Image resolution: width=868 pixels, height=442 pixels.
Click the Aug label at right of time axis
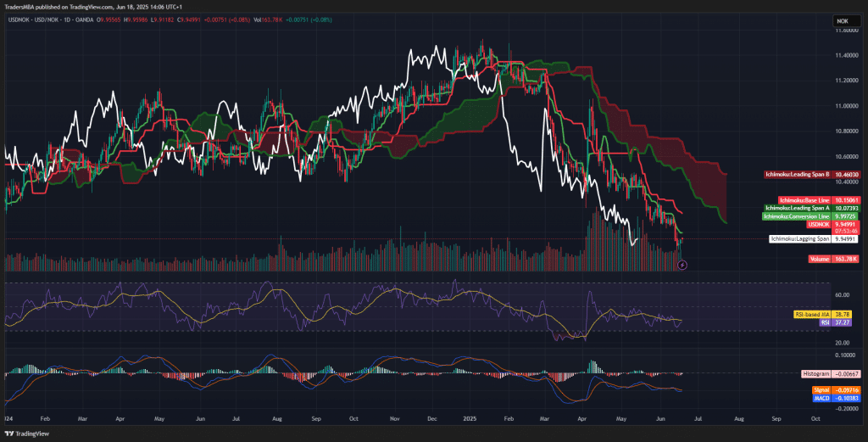(x=738, y=418)
